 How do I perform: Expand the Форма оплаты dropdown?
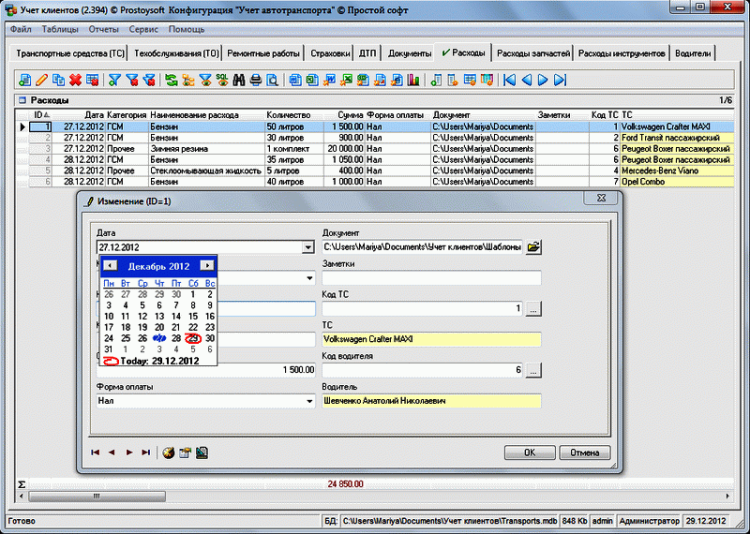point(308,401)
